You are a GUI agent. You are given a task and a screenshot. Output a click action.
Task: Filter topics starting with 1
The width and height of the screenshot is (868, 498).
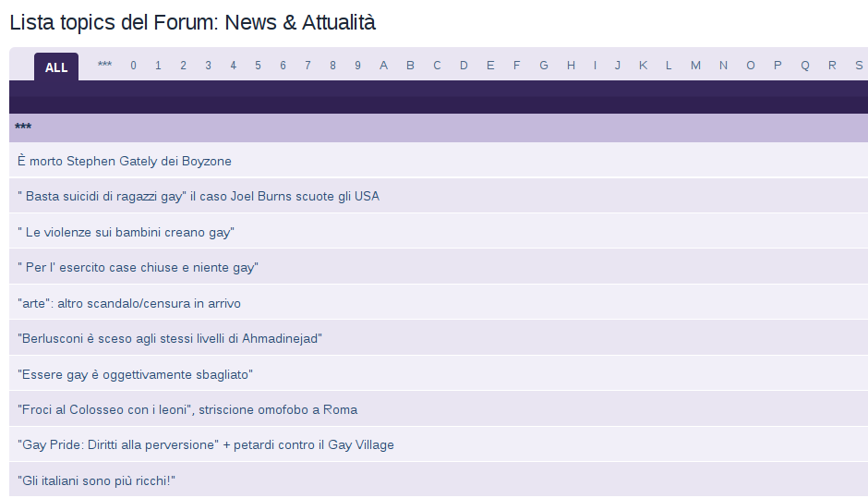point(158,66)
